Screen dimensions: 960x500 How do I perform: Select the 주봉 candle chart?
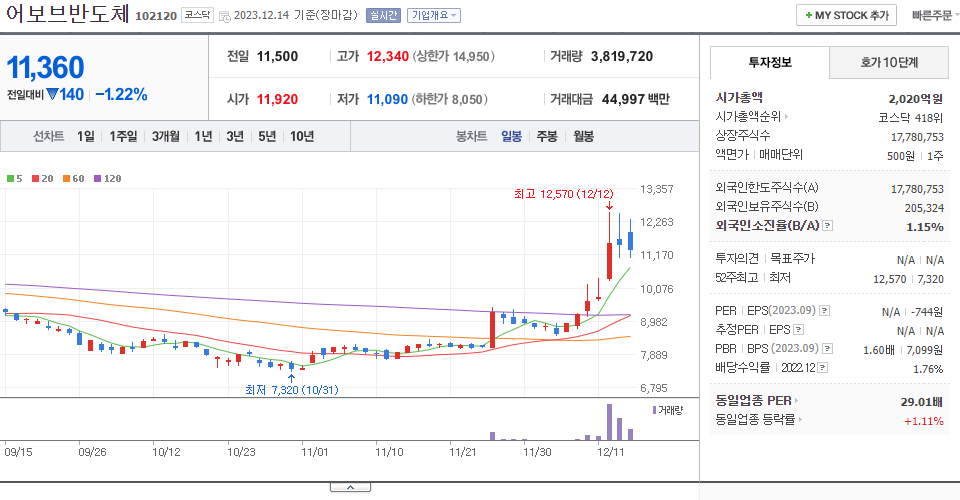point(547,136)
